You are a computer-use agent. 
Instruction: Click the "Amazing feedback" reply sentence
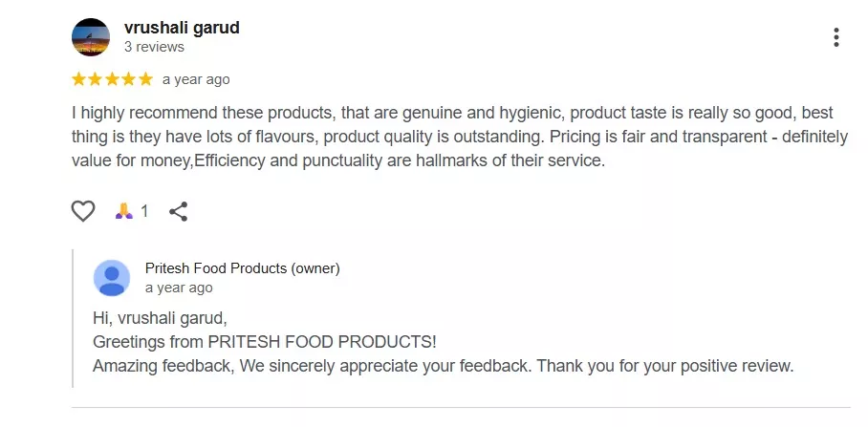[x=443, y=365]
